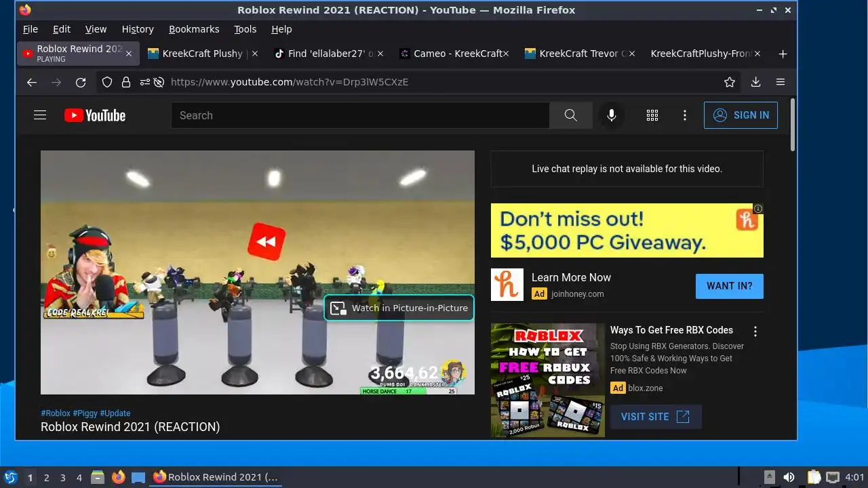Click the video player to pause playback
The image size is (868, 488).
[258, 272]
